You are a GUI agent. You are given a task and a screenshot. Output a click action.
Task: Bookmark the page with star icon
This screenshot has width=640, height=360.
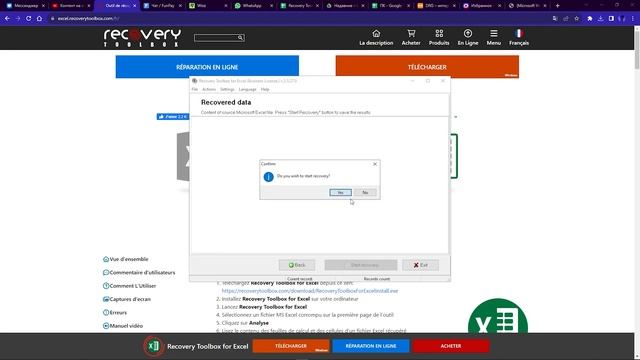click(576, 18)
